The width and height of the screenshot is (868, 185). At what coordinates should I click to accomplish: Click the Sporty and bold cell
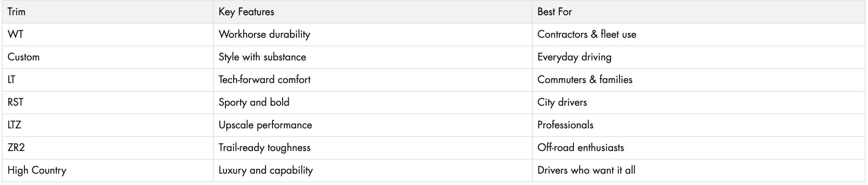pyautogui.click(x=254, y=102)
